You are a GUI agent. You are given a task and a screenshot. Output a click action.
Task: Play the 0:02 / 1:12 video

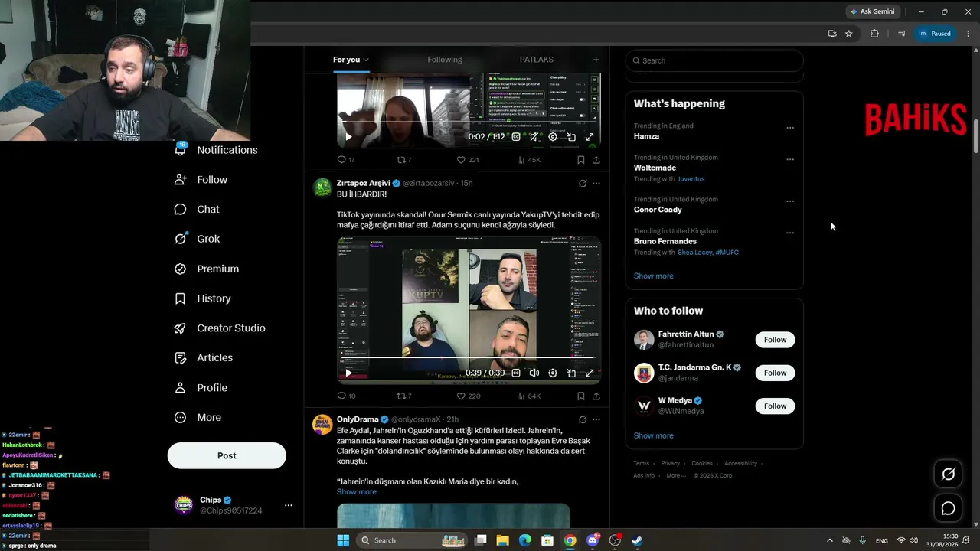tap(348, 137)
